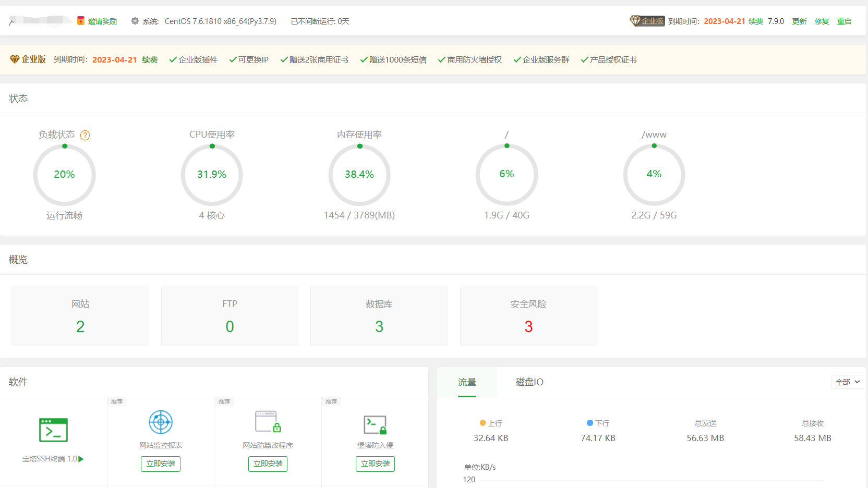Select the 网站监控报表 monitoring icon
This screenshot has width=868, height=488.
point(160,422)
